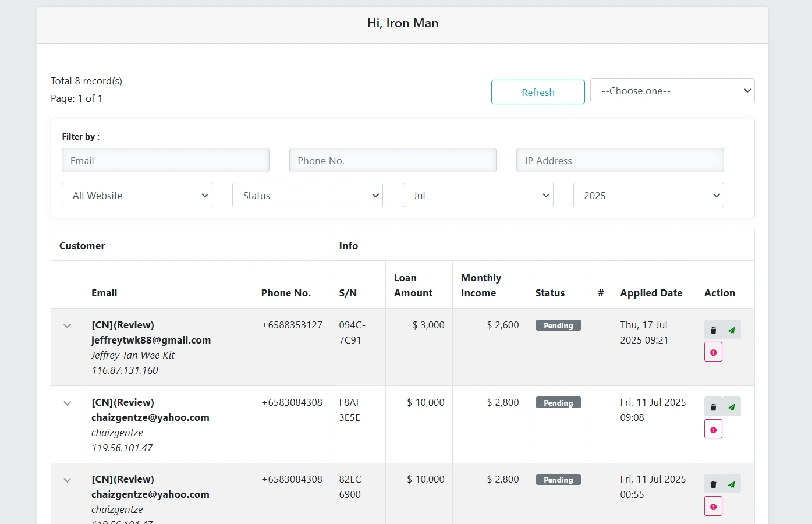The width and height of the screenshot is (812, 524).
Task: Click pink alert icon for S/N 094C-7C91
Action: click(x=713, y=352)
